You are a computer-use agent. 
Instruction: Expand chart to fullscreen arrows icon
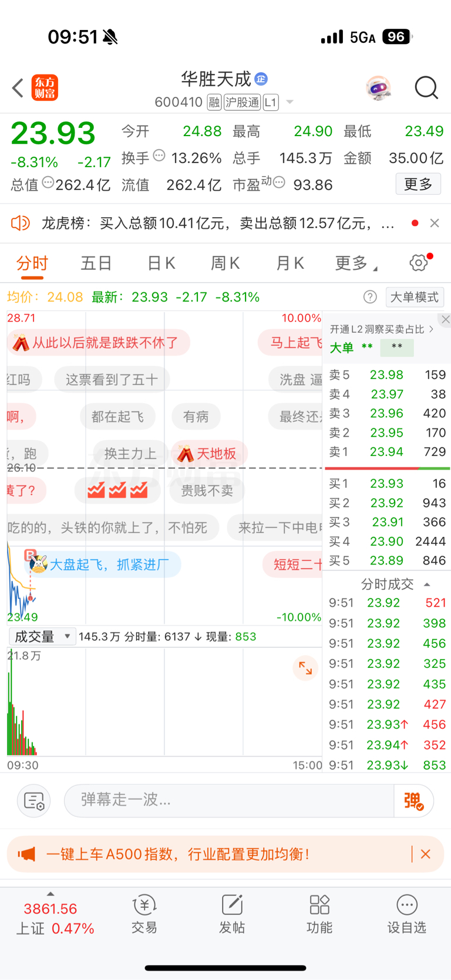coord(305,667)
